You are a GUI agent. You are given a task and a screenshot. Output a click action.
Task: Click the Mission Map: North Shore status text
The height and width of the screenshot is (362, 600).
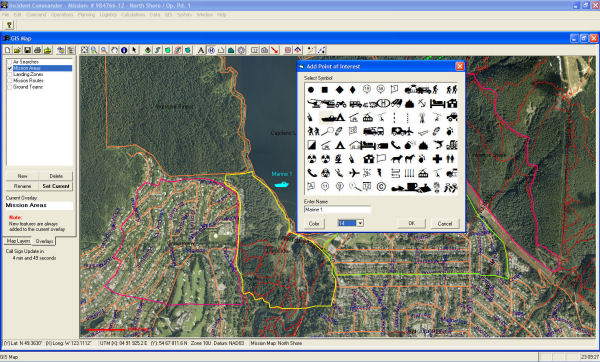(276, 343)
